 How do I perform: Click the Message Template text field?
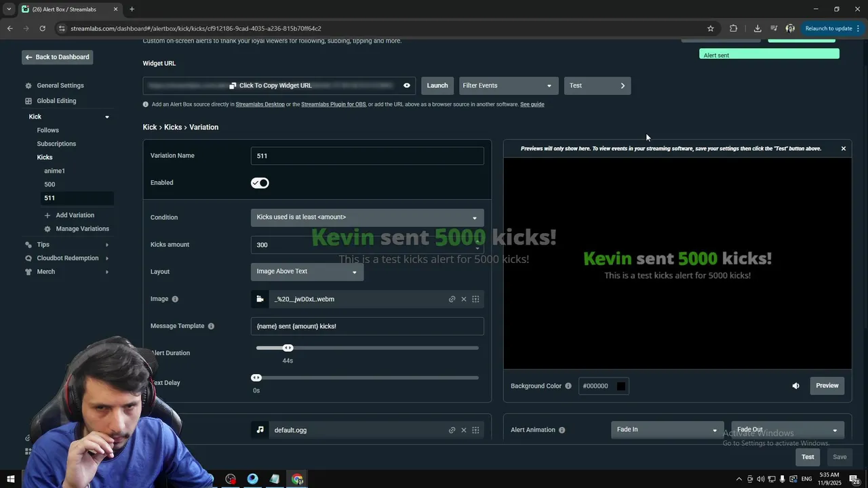(367, 326)
